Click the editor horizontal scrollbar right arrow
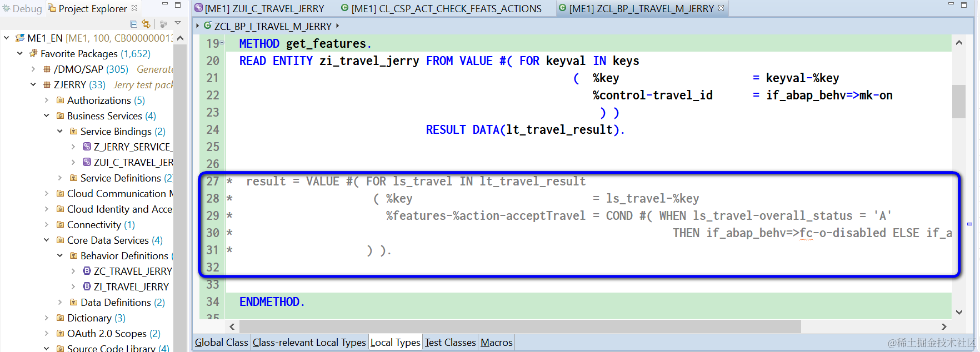 click(x=943, y=326)
